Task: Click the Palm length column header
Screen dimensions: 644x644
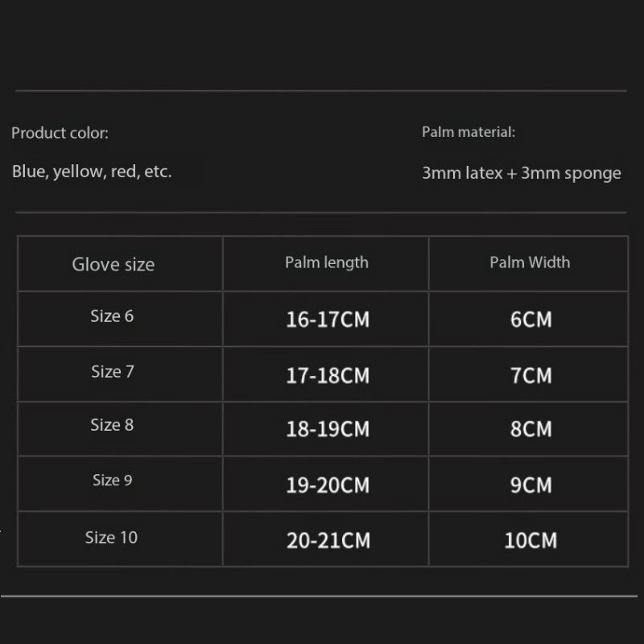Action: (326, 262)
